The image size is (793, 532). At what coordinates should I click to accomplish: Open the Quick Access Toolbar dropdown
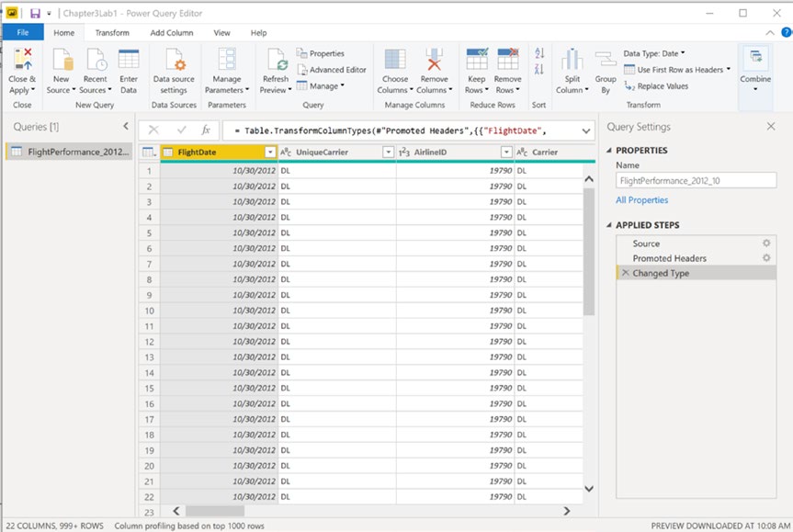click(49, 14)
